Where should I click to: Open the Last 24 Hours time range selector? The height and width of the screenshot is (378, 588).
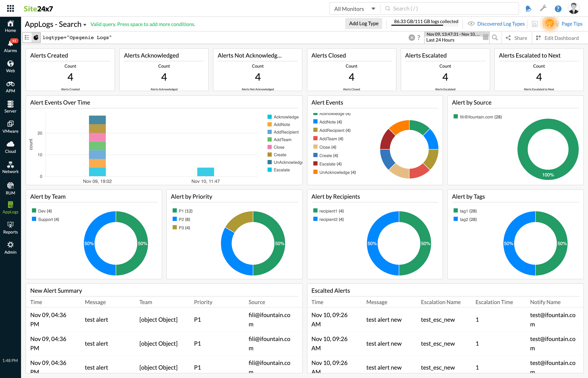click(x=441, y=40)
